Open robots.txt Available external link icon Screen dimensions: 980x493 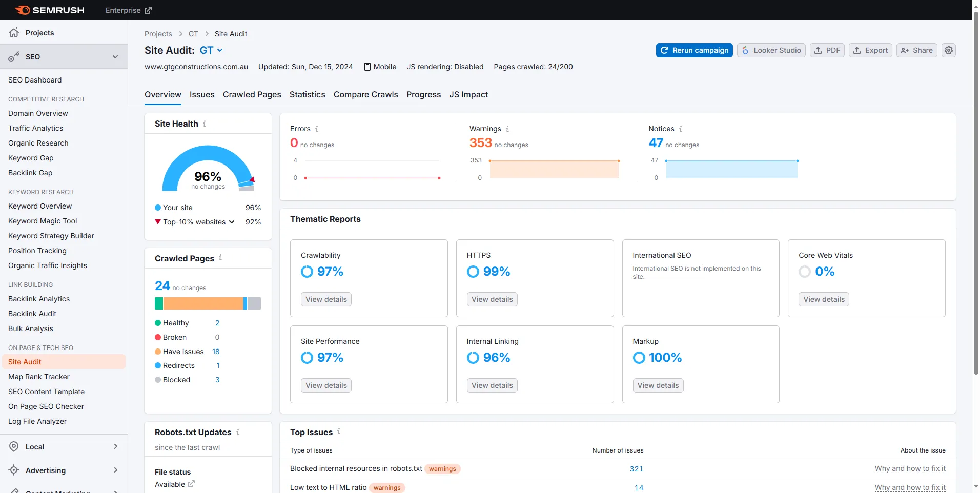pyautogui.click(x=191, y=484)
